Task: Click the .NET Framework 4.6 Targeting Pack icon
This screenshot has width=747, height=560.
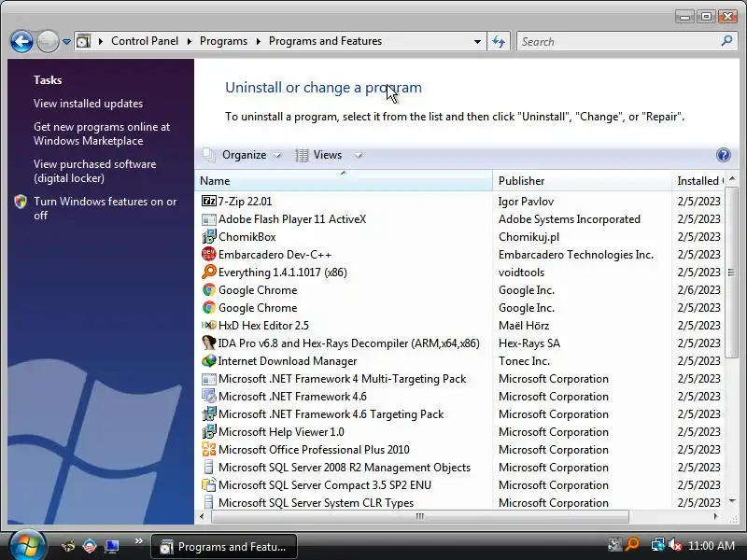Action: pyautogui.click(x=208, y=413)
